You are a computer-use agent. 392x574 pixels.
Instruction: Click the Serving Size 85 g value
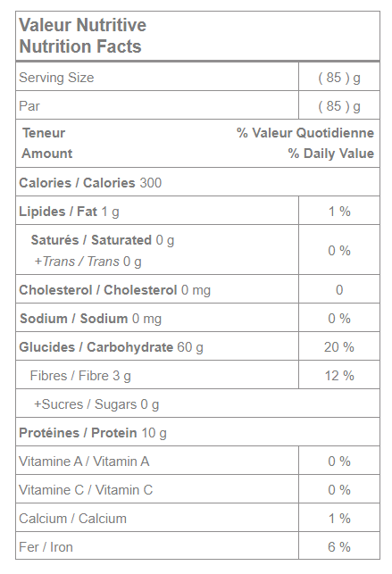click(x=339, y=78)
